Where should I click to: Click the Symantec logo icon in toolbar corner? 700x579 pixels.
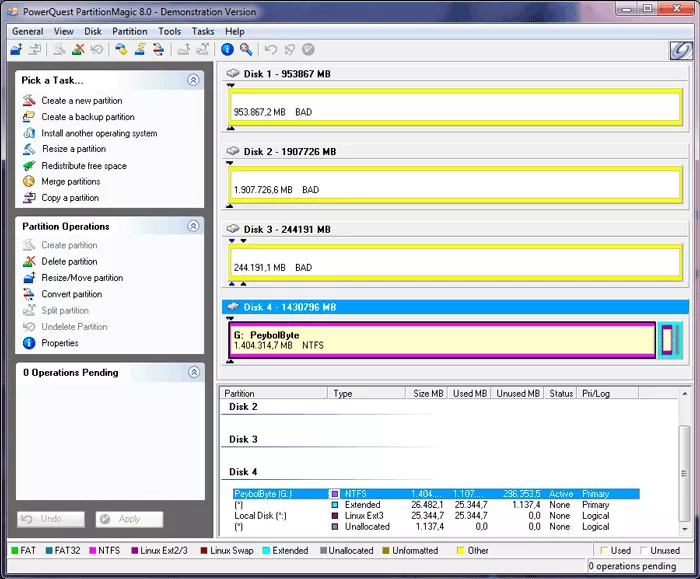681,50
